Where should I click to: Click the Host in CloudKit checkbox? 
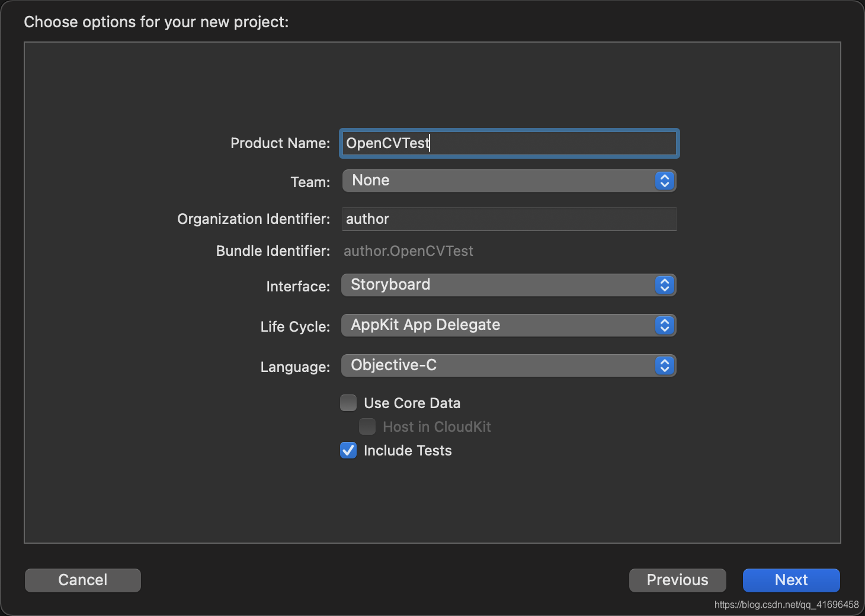pos(367,427)
